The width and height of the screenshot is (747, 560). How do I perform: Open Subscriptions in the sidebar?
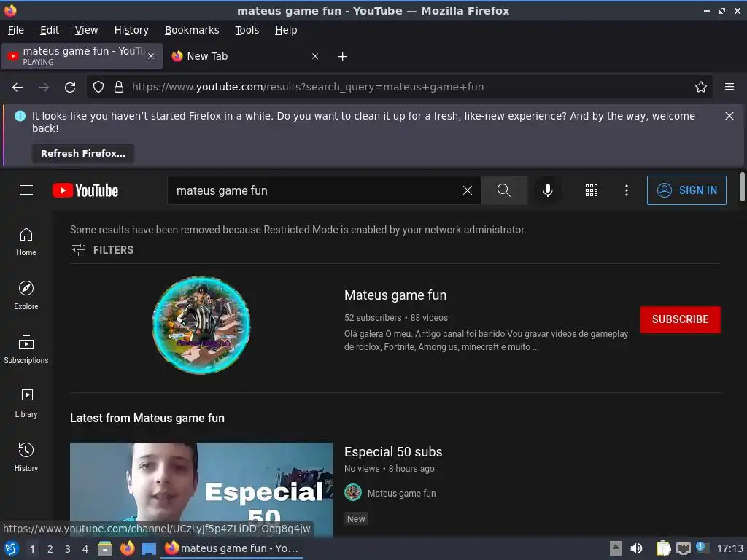coord(26,349)
